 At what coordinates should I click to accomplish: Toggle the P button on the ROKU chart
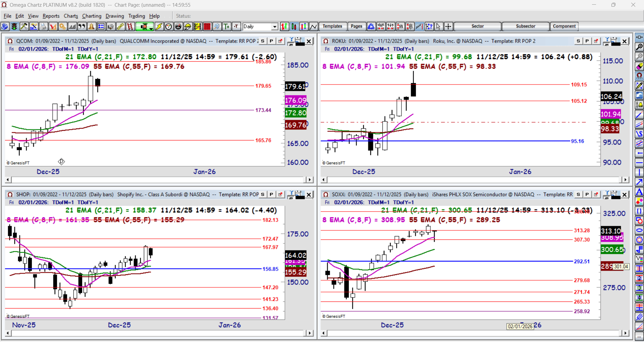tap(587, 41)
